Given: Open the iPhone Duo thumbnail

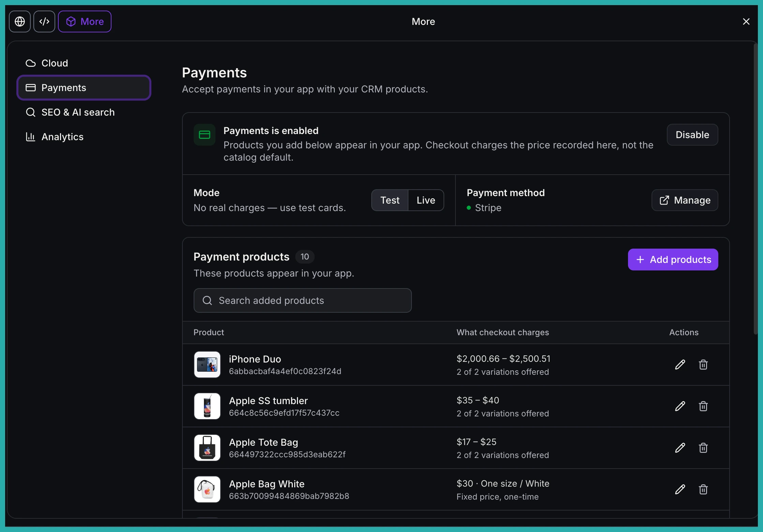Looking at the screenshot, I should [x=207, y=365].
